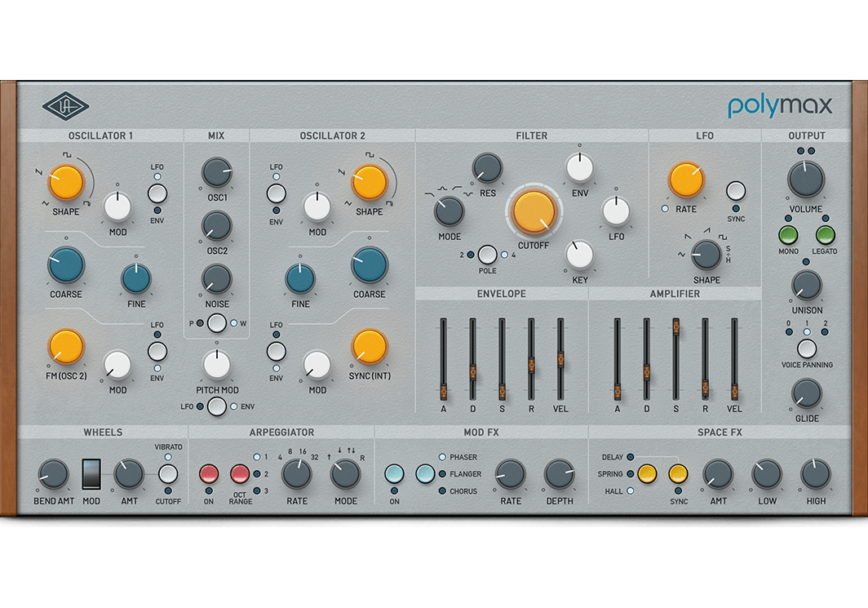Turn the UNISON knob
Viewport: 868px width, 608px height.
(x=807, y=285)
